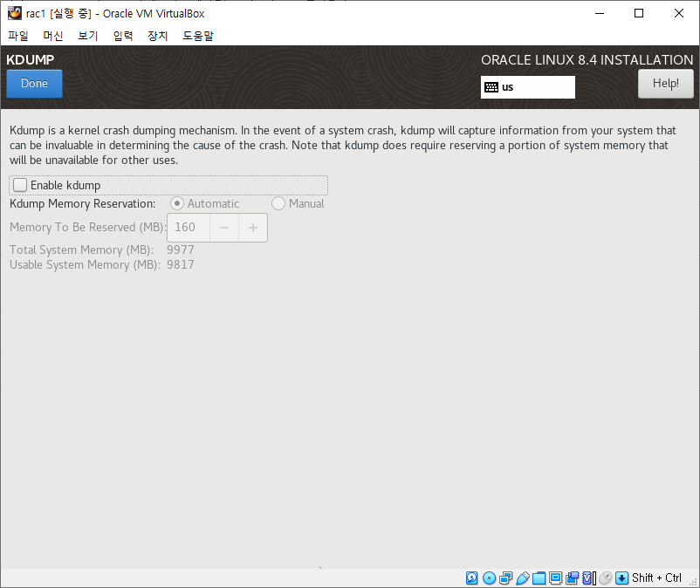Open the 머신 menu
Screen dimensions: 700x588
[53, 36]
